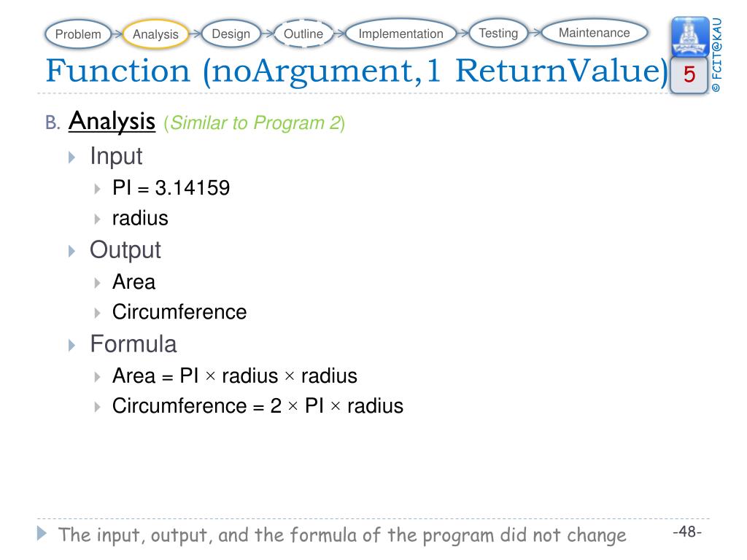The image size is (747, 560).
Task: Click the FCIT KAU logo icon
Action: pyautogui.click(x=690, y=36)
